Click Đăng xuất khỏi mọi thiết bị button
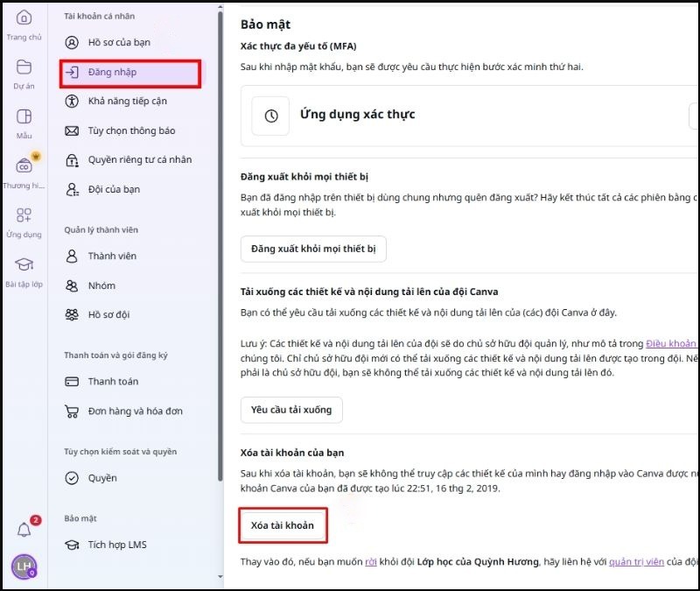The width and height of the screenshot is (700, 591). [313, 249]
